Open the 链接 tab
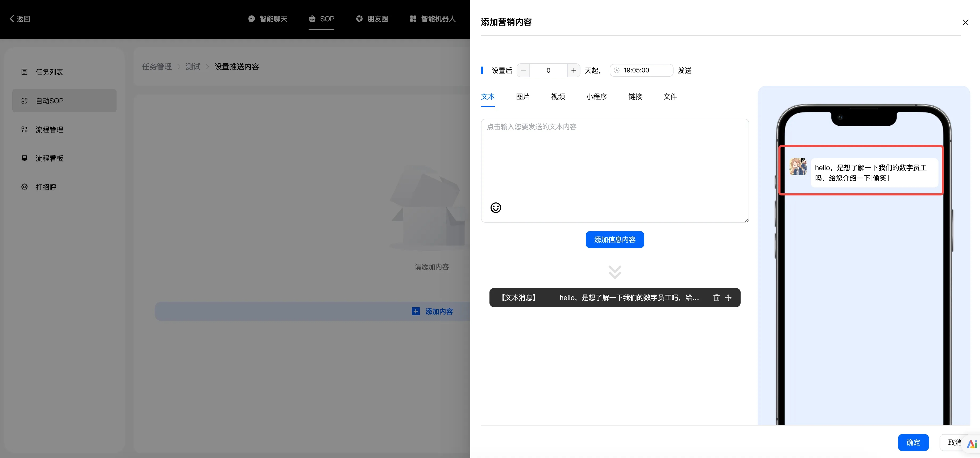 point(635,97)
